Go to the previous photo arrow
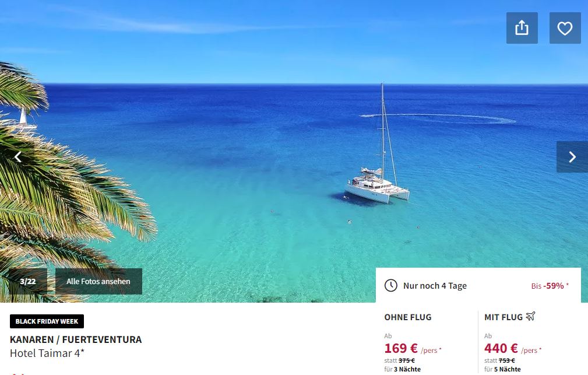Image resolution: width=588 pixels, height=375 pixels. [x=17, y=157]
